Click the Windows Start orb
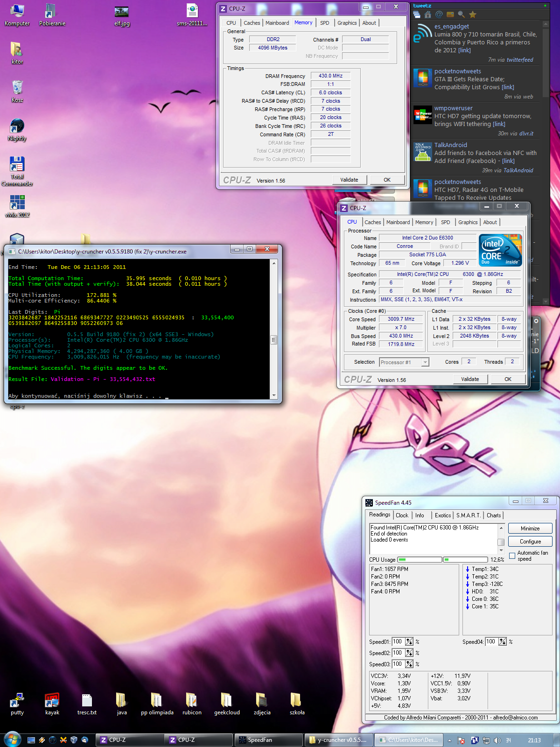This screenshot has height=747, width=560. click(x=12, y=740)
